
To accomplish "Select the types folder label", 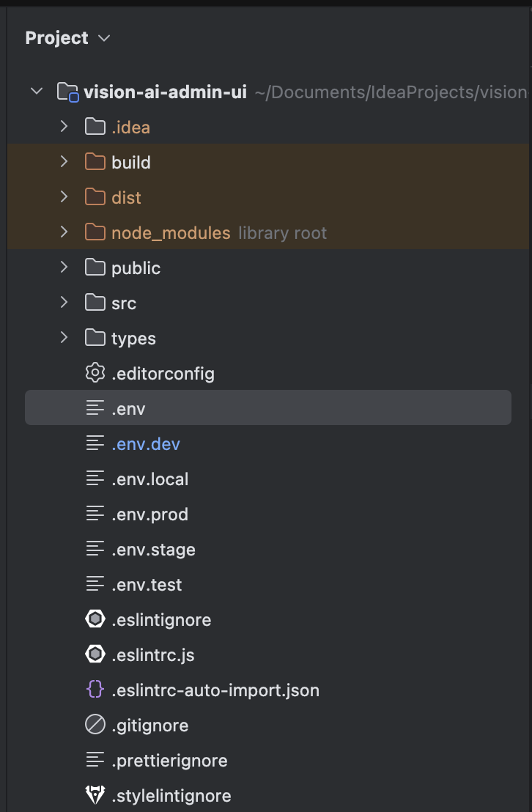I will coord(133,339).
